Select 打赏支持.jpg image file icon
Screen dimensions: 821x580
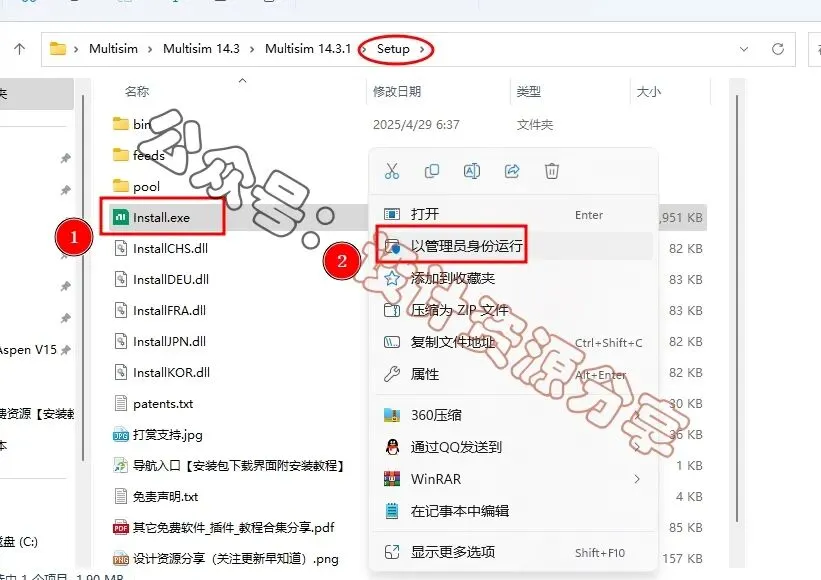click(x=121, y=434)
